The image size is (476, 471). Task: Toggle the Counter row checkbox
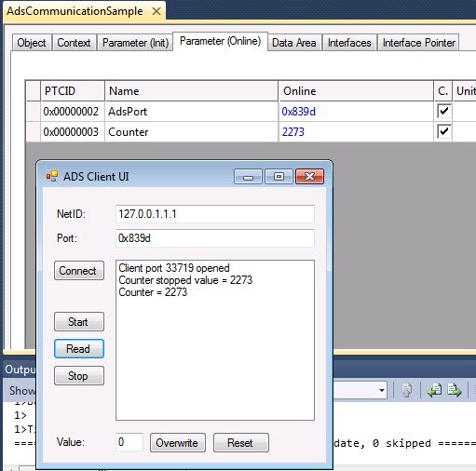tap(443, 131)
